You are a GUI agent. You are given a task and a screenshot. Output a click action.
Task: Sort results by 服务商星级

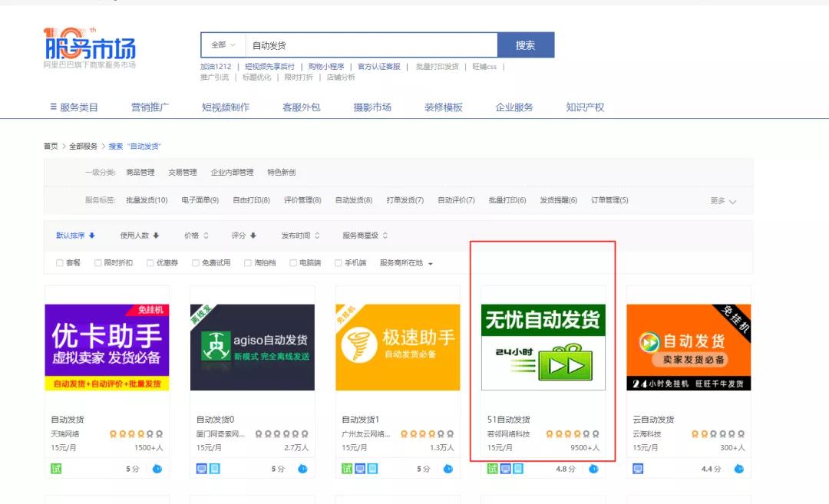(365, 236)
